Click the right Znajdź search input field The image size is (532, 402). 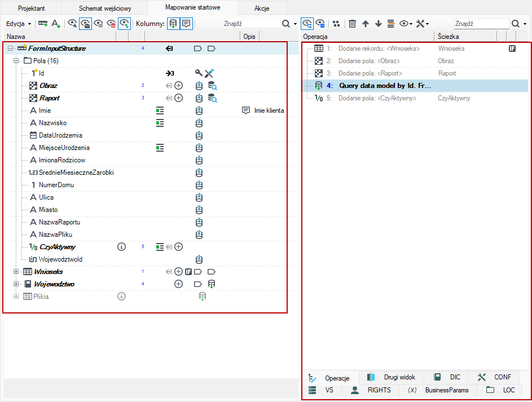481,24
